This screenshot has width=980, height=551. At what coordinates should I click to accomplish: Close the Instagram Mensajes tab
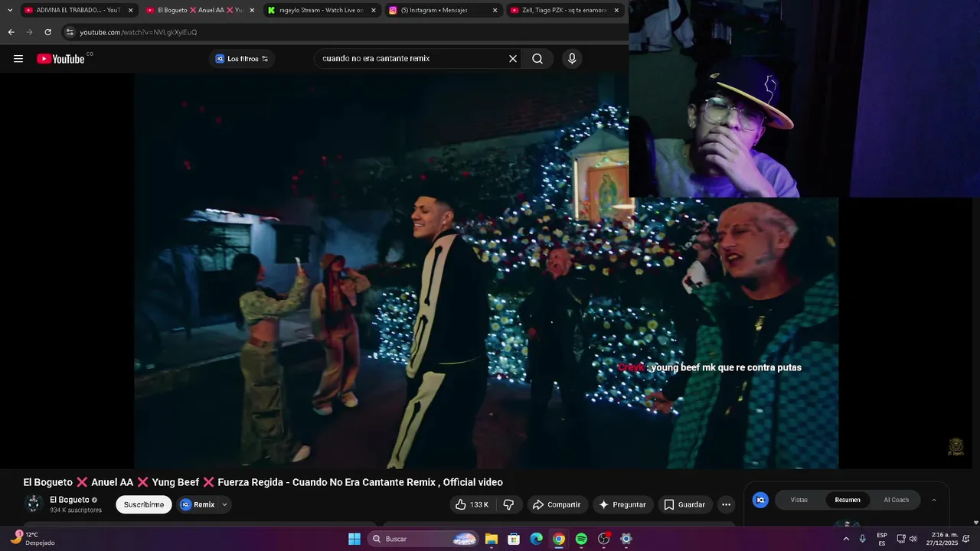[x=495, y=10]
